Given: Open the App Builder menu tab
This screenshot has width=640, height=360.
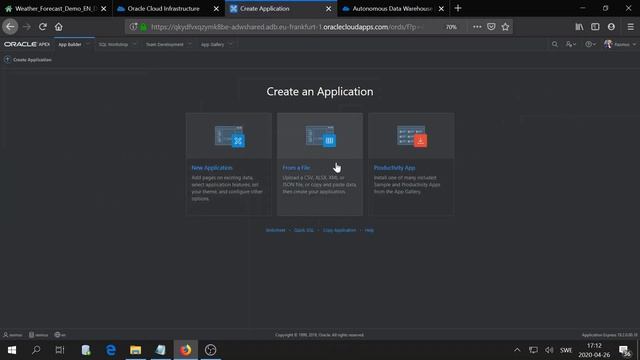Looking at the screenshot, I should click(70, 44).
